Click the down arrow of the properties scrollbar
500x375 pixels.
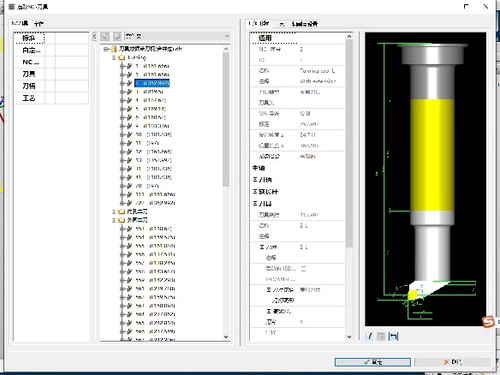(349, 337)
